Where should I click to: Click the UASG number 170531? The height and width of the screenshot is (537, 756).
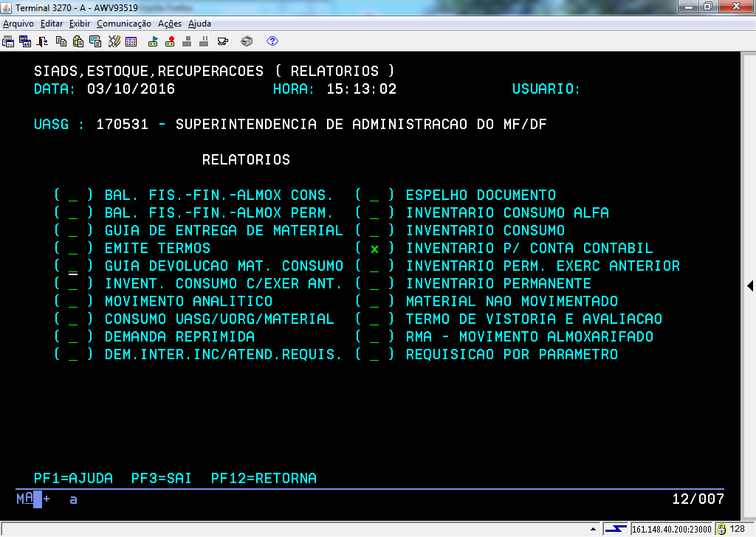click(x=123, y=124)
